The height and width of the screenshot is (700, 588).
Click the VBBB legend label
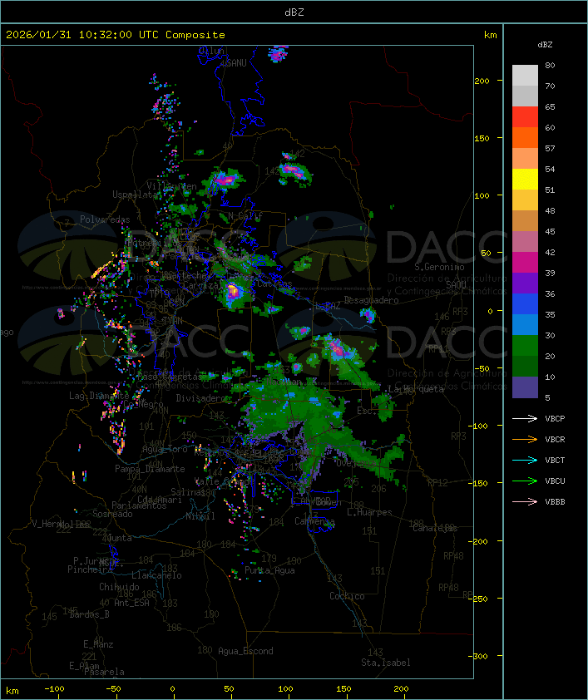click(x=555, y=501)
